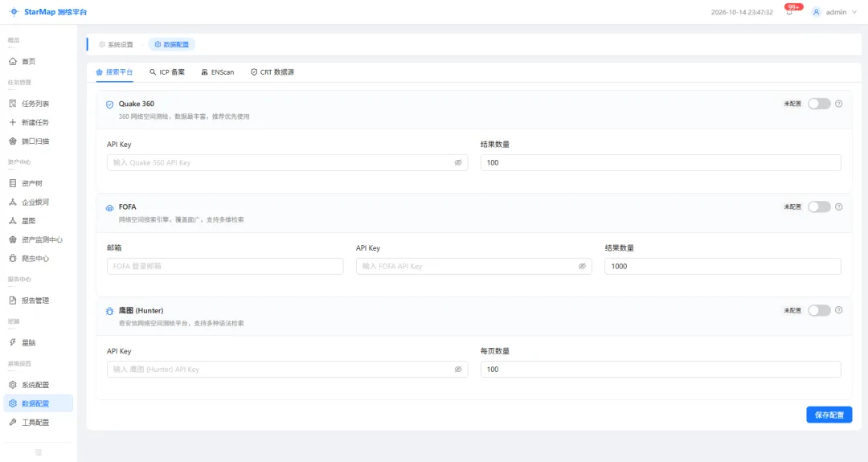
Task: Open 星图 star map sidebar item
Action: (39, 221)
